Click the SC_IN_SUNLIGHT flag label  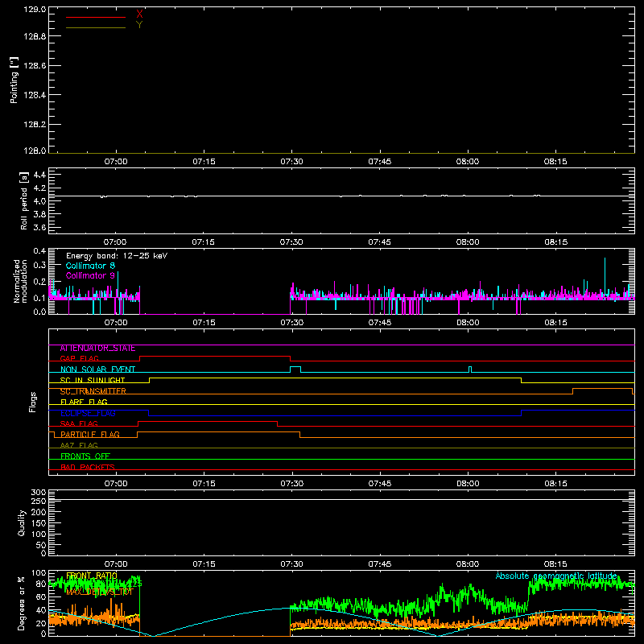[x=93, y=380]
